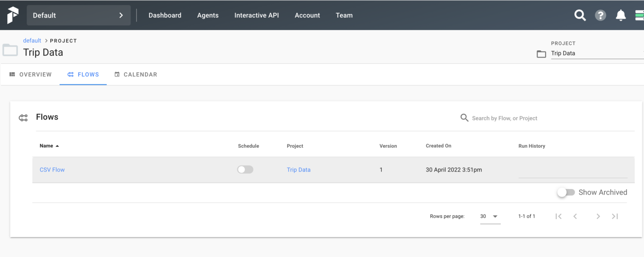This screenshot has width=644, height=257.
Task: Click the default breadcrumb link
Action: [x=32, y=40]
